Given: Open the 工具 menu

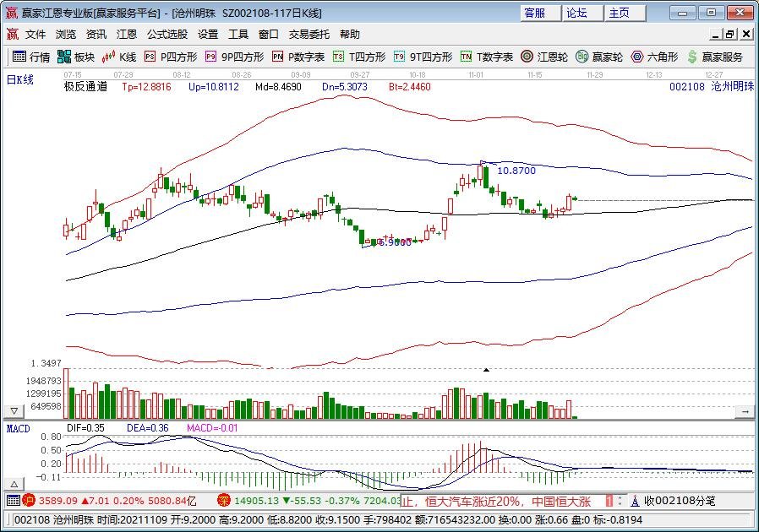Looking at the screenshot, I should [x=238, y=35].
